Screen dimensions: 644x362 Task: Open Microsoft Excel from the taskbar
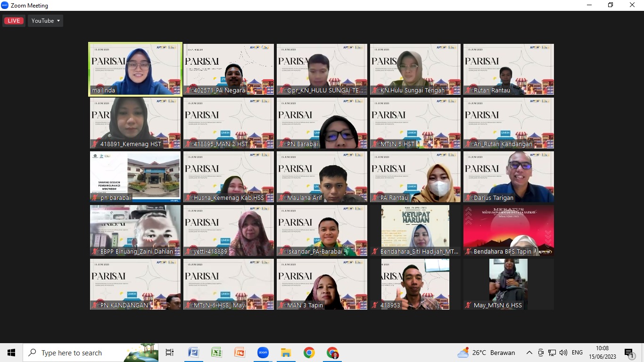[216, 353]
